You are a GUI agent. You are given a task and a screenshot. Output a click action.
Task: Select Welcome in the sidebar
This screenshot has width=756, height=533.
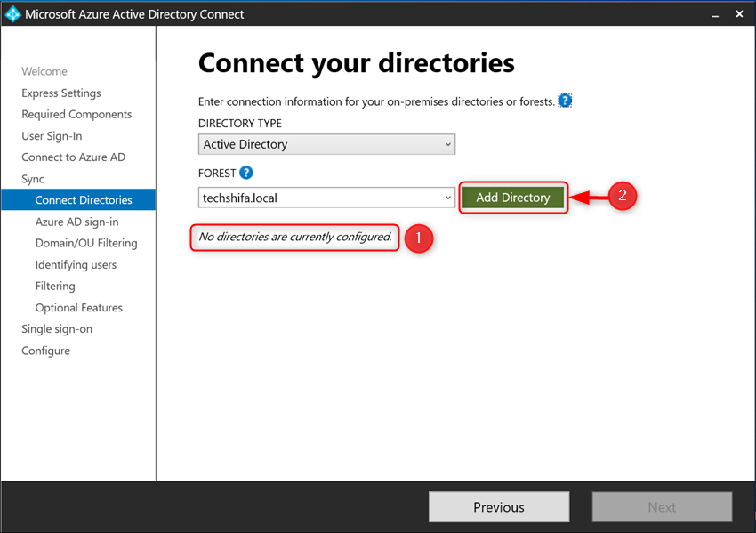coord(44,71)
